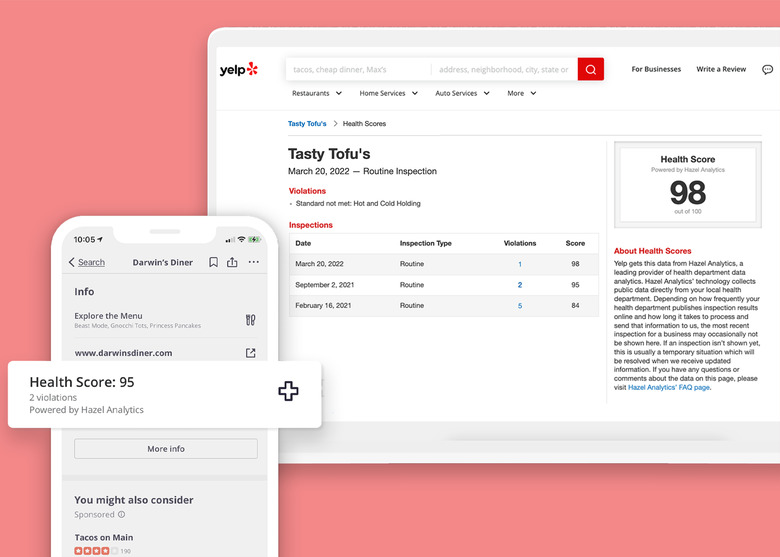
Task: Click the Health Scores breadcrumb
Action: (x=364, y=123)
